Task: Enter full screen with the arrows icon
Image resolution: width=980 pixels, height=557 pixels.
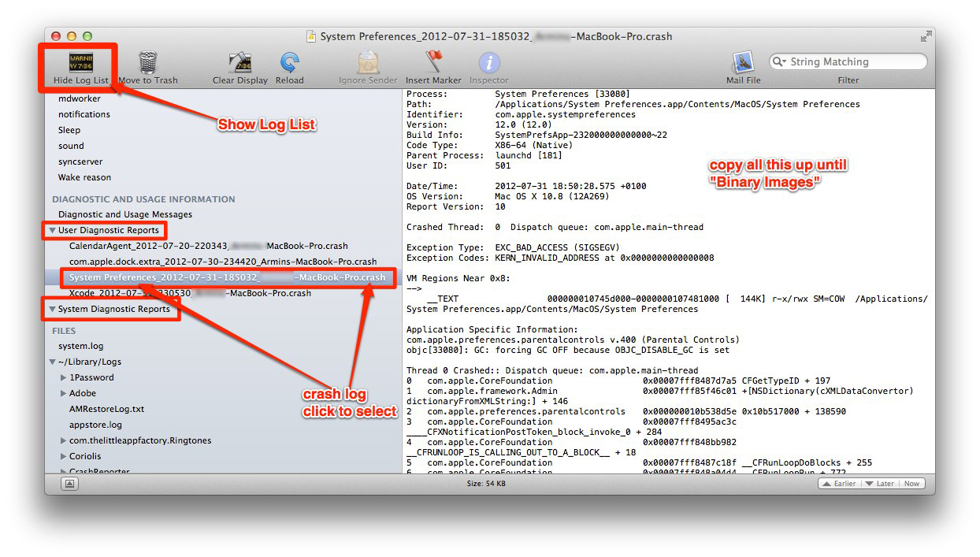Action: (x=926, y=36)
